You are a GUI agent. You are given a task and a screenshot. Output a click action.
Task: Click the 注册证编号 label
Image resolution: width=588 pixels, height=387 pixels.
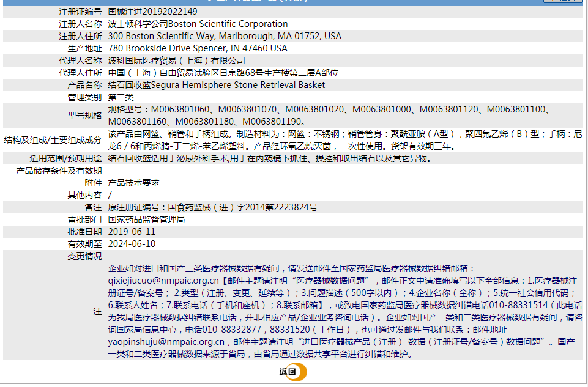pos(80,12)
